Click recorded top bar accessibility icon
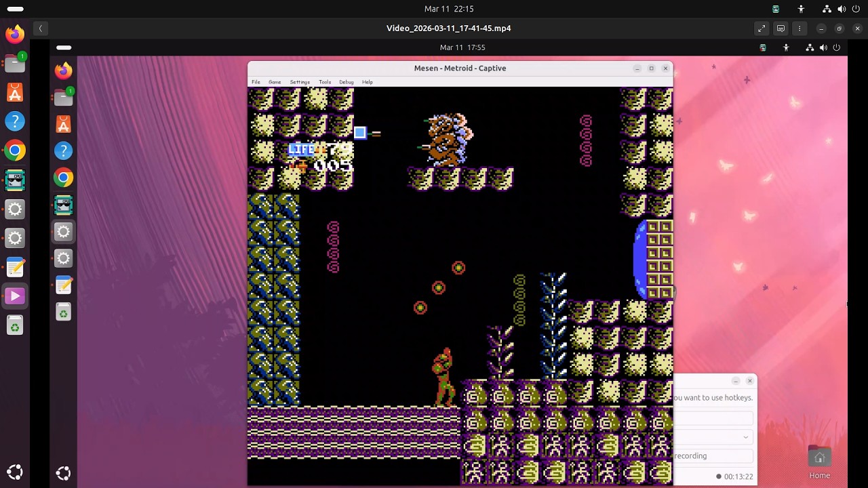 tap(786, 47)
